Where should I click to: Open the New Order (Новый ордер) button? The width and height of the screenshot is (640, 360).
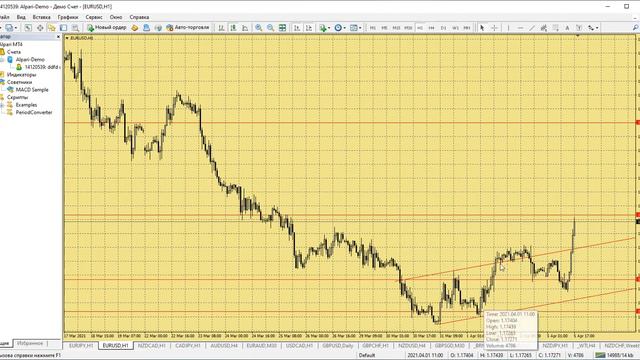coord(107,28)
